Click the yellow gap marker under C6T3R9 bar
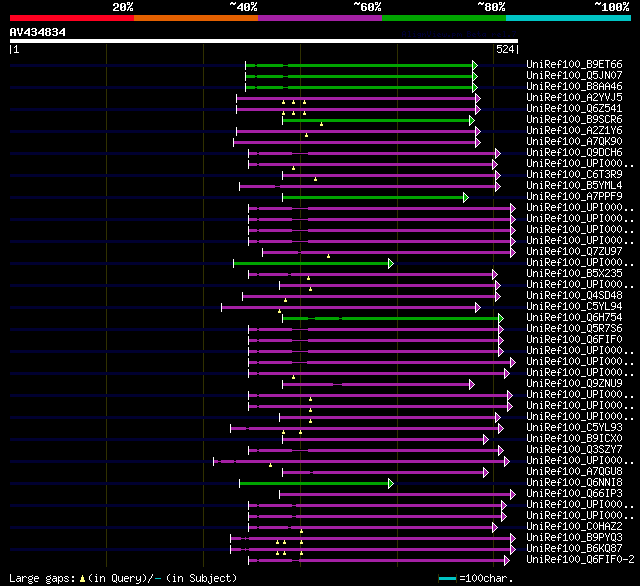This screenshot has height=586, width=640. pos(316,179)
